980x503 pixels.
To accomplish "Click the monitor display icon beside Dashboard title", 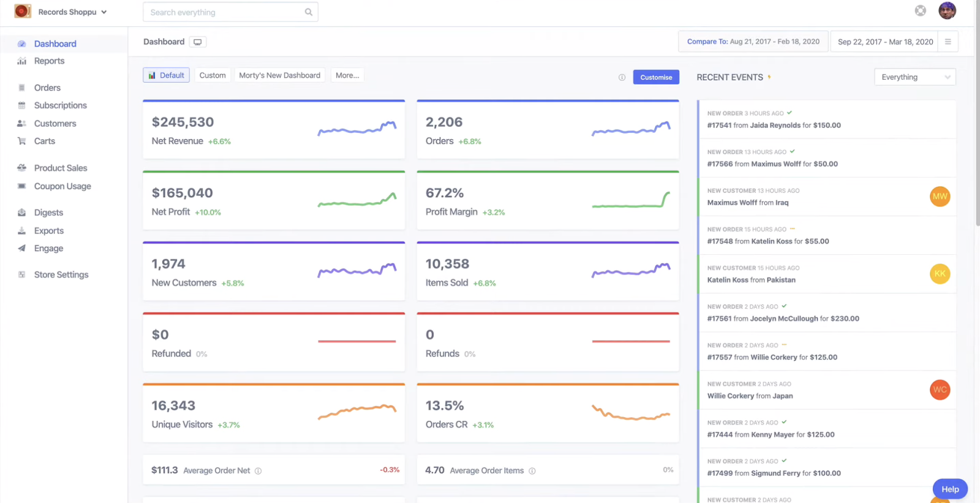I will tap(198, 42).
